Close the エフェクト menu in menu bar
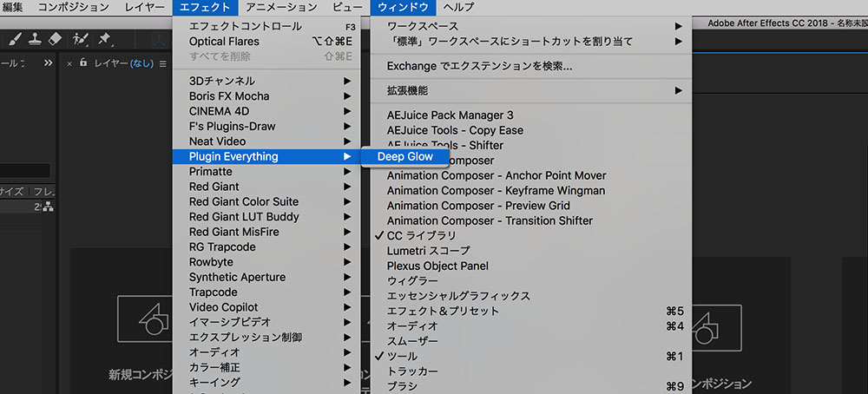 click(x=206, y=7)
